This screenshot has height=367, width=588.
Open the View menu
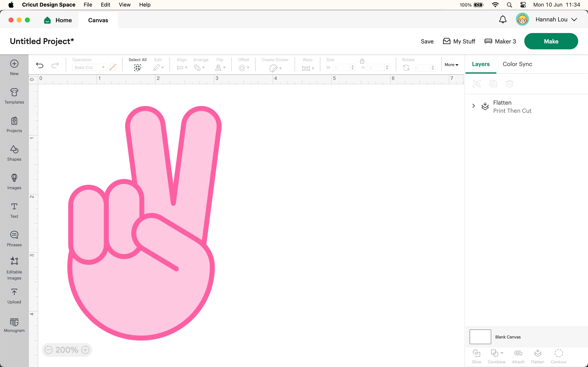(124, 5)
